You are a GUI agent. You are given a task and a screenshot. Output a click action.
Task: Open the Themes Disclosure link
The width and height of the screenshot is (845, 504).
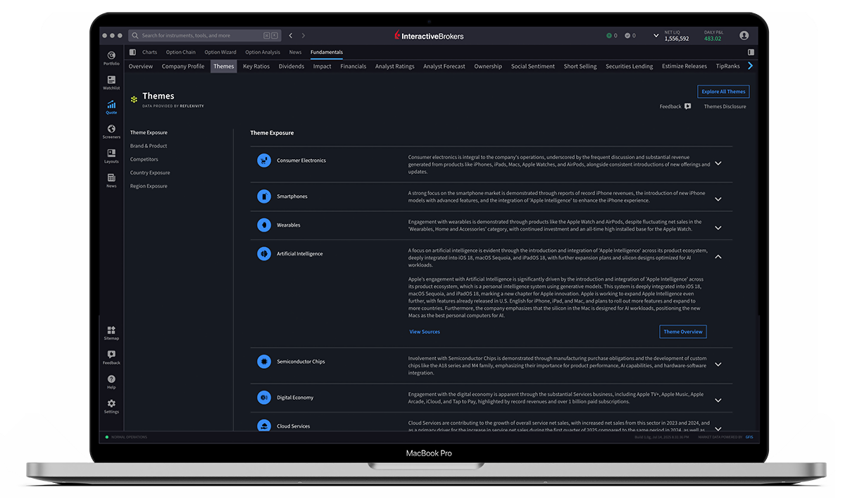[725, 107]
